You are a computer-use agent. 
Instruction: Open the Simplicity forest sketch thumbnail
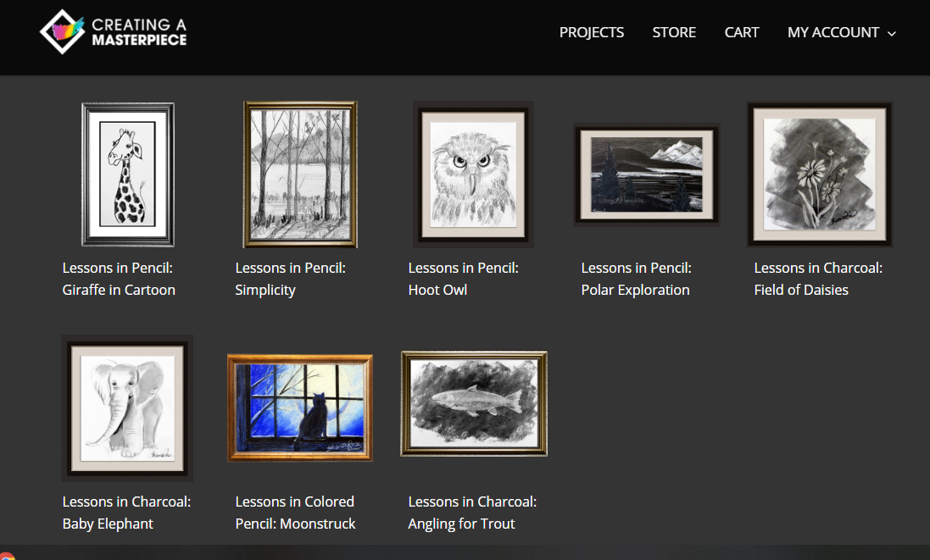coord(300,175)
